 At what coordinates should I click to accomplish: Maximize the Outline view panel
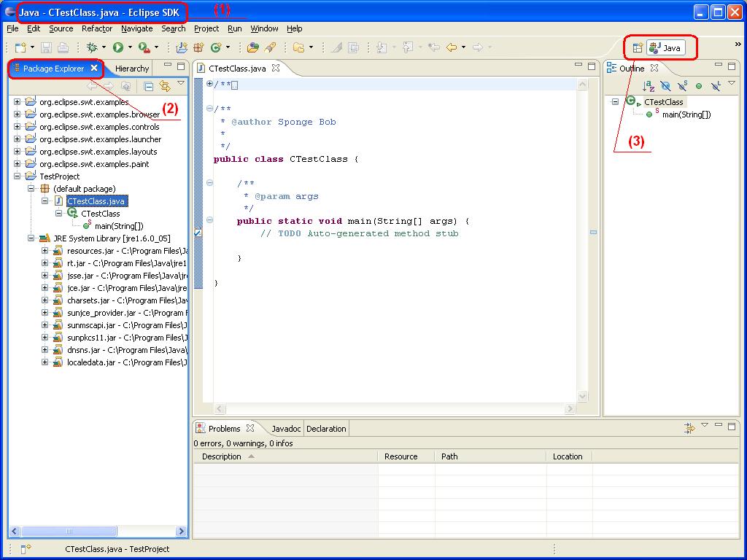(x=732, y=66)
